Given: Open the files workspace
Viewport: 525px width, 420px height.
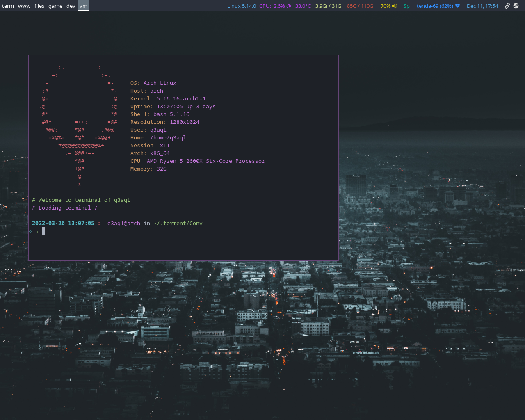Looking at the screenshot, I should [x=39, y=6].
